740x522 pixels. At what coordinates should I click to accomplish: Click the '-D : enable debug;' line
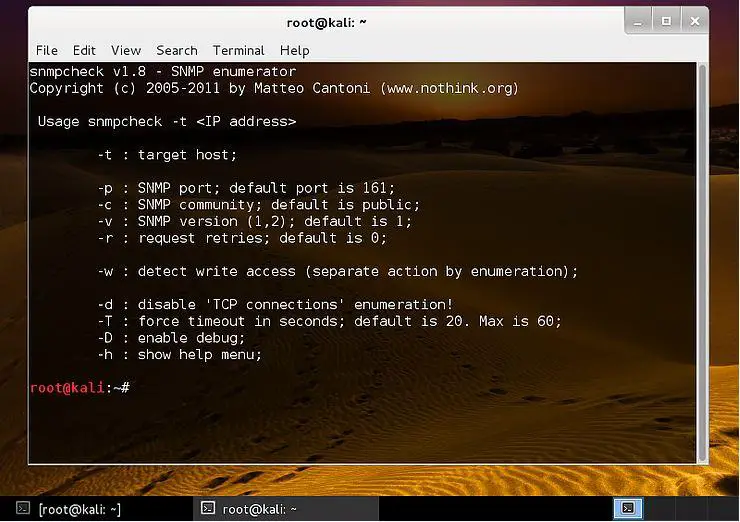tap(171, 338)
